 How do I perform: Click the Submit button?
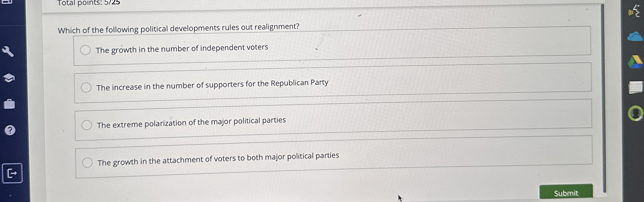click(566, 193)
